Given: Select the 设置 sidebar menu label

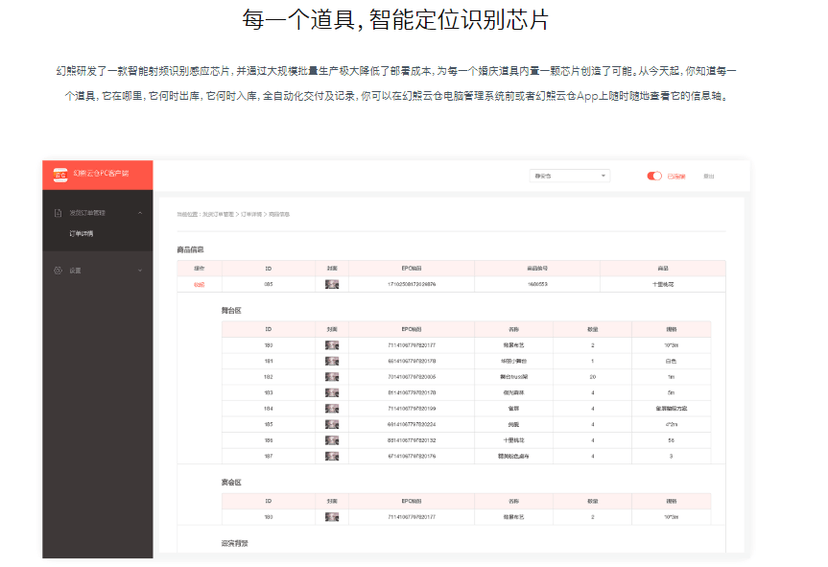Looking at the screenshot, I should click(75, 270).
